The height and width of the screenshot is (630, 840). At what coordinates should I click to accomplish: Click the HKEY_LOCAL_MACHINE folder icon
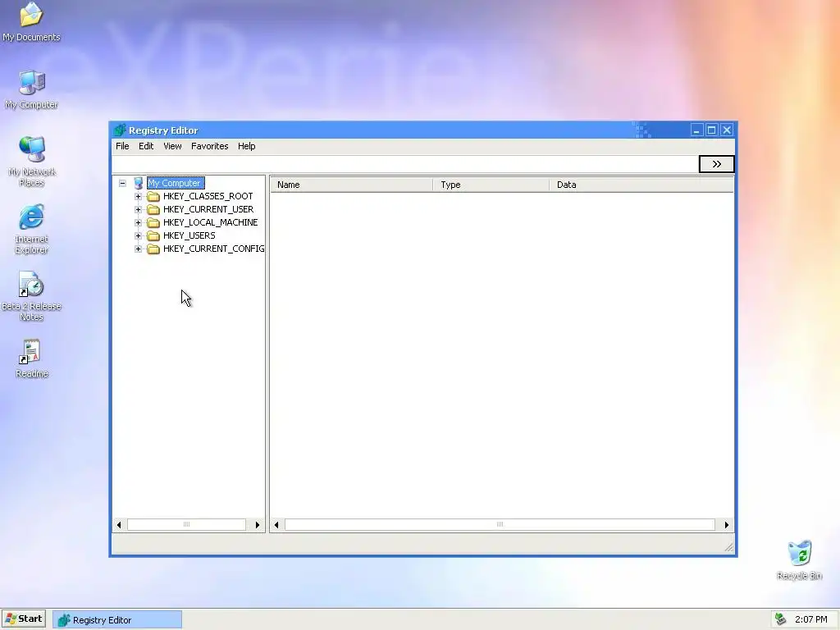(x=153, y=223)
